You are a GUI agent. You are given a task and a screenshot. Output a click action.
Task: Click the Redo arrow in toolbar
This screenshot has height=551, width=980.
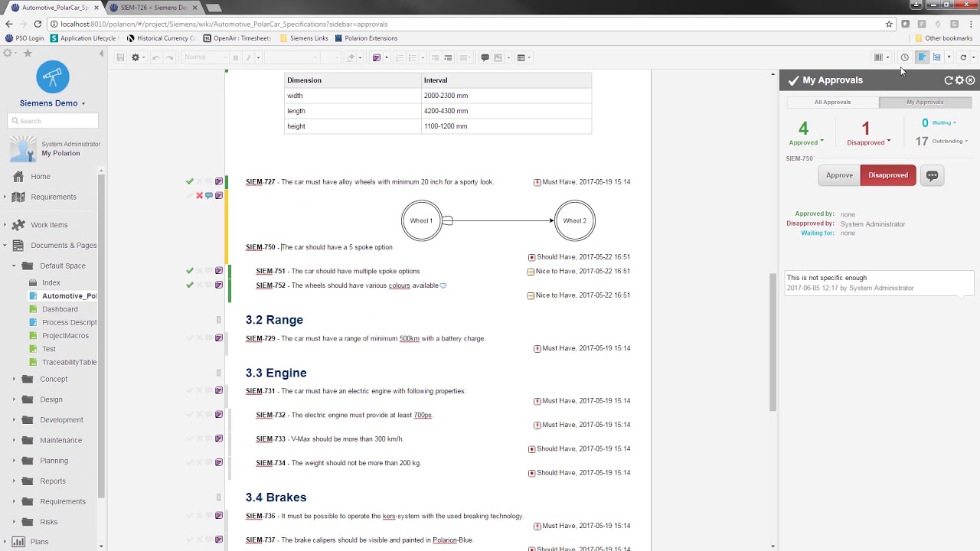tap(169, 57)
